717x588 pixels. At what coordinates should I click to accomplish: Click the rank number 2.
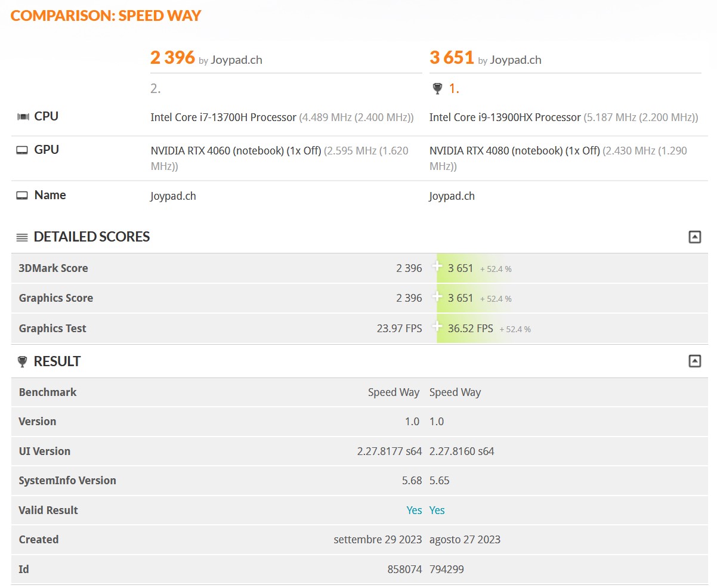pos(155,89)
